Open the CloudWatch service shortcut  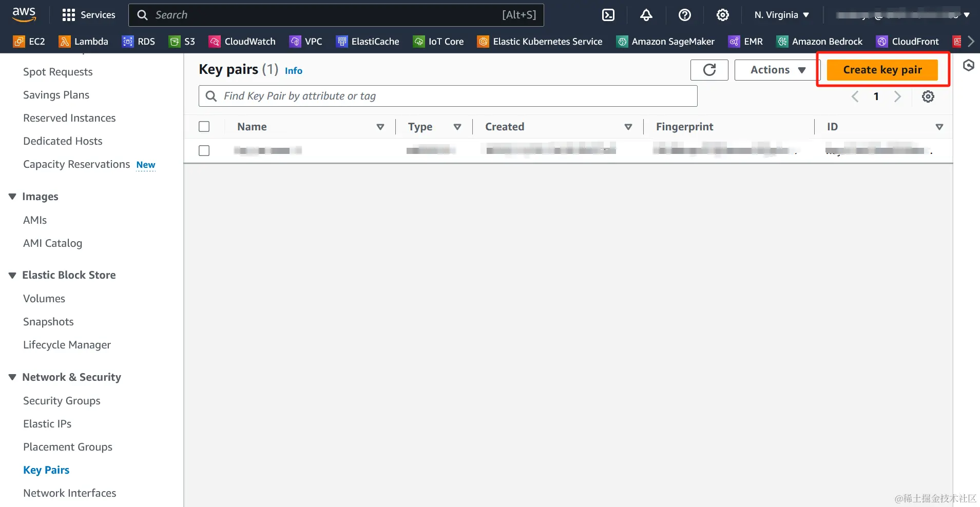[242, 42]
